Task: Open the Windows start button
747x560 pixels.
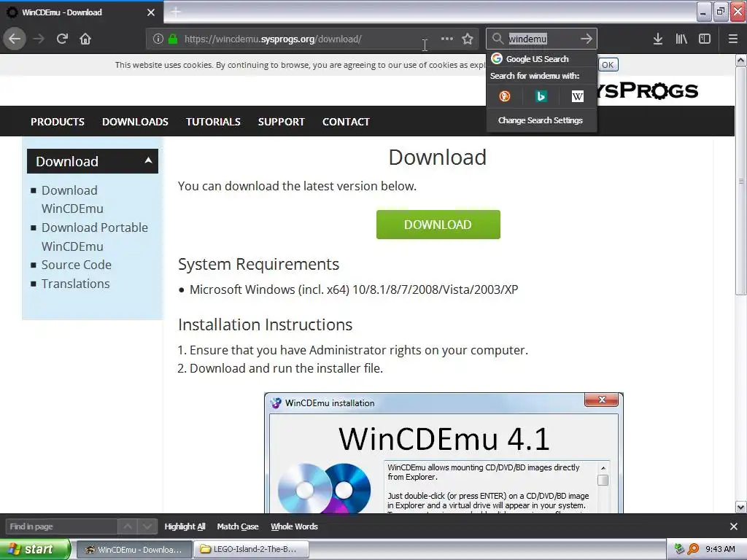Action: point(35,549)
